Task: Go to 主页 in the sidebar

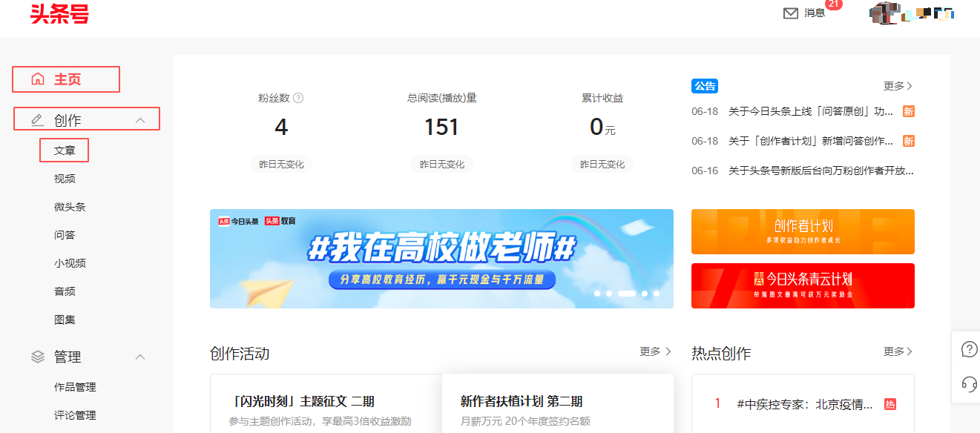Action: pyautogui.click(x=66, y=79)
